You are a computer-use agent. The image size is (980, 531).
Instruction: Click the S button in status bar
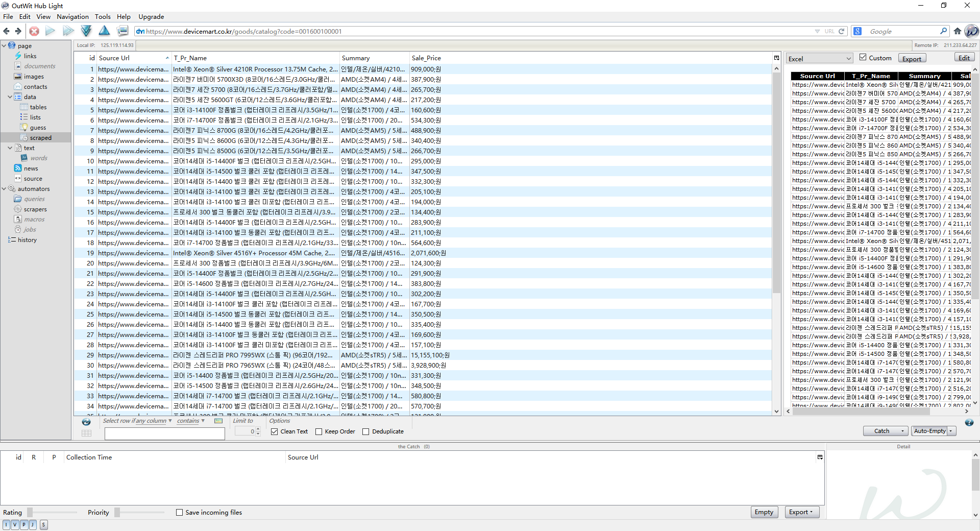pyautogui.click(x=43, y=524)
